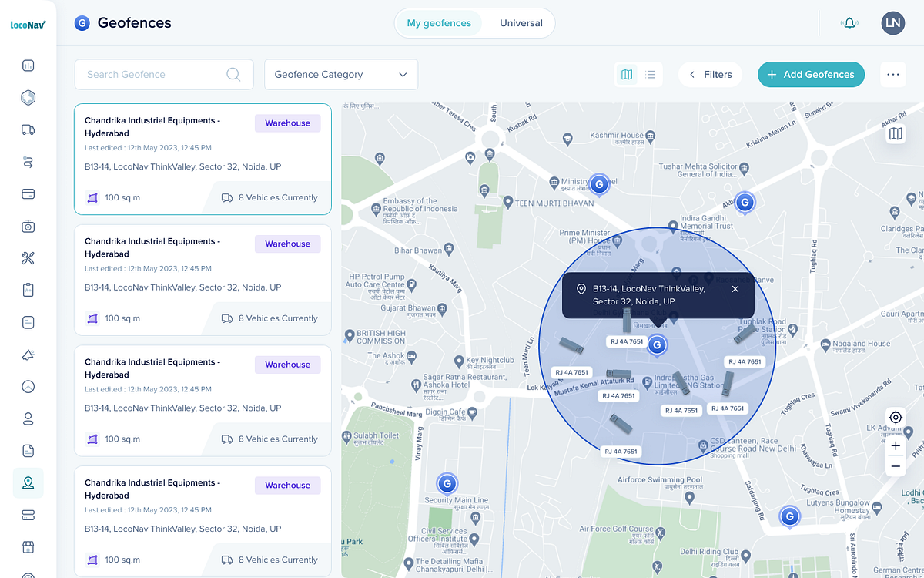Open the three-dot more options menu

coord(893,74)
